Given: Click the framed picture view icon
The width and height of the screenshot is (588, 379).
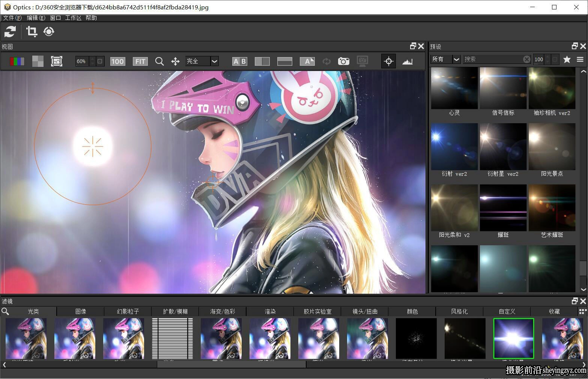Looking at the screenshot, I should tap(57, 61).
